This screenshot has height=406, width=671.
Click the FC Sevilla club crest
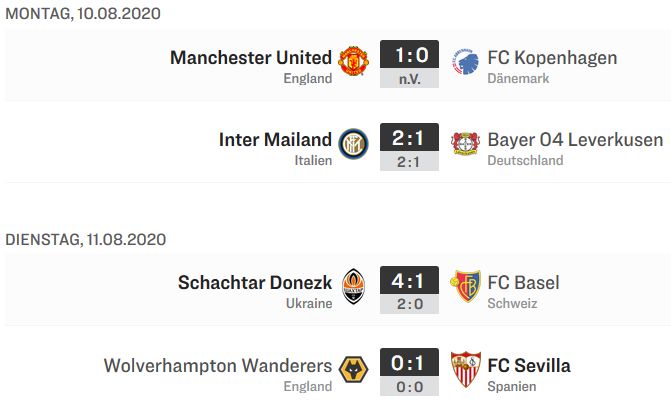pos(466,369)
